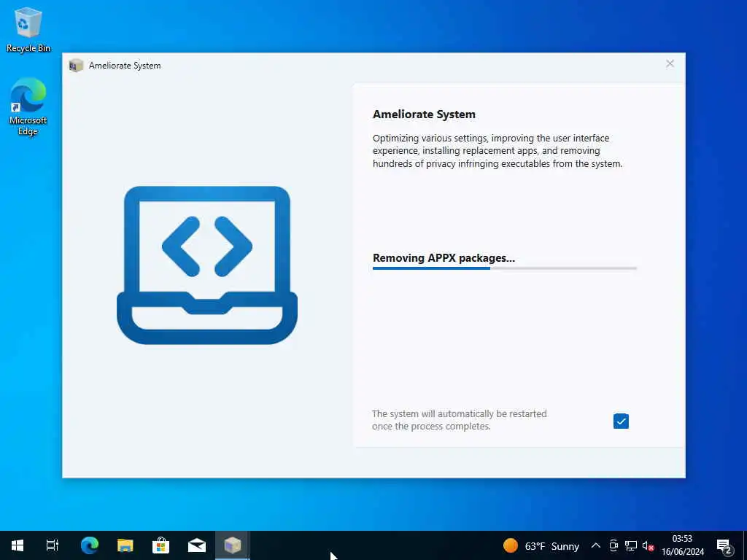Click the Ameliorate System title bar icon
The width and height of the screenshot is (747, 560).
pyautogui.click(x=76, y=66)
